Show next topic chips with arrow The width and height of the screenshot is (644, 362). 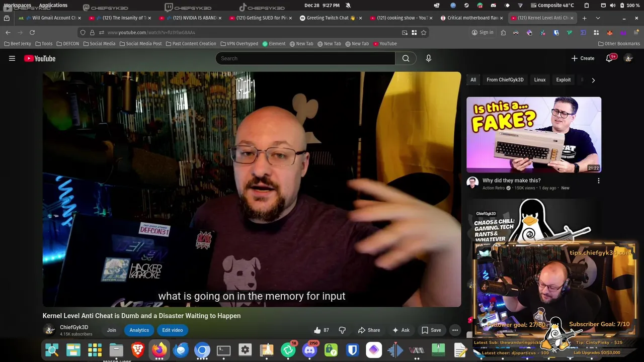(593, 80)
